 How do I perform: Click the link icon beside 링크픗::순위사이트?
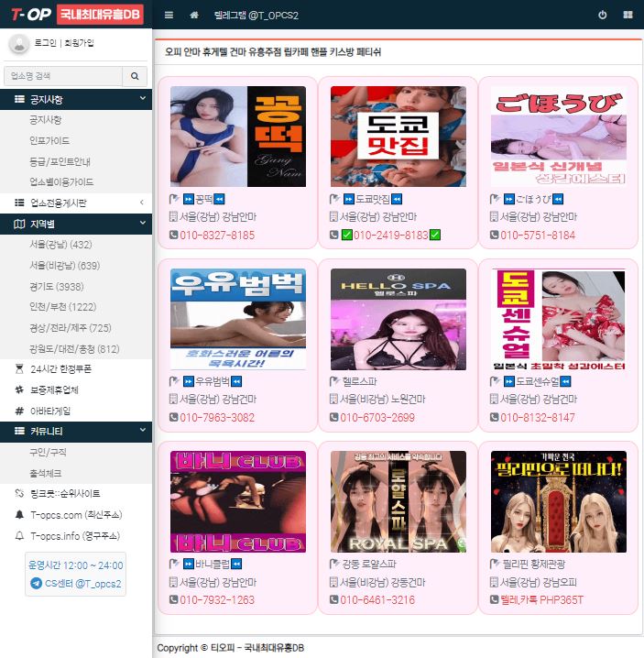(19, 493)
